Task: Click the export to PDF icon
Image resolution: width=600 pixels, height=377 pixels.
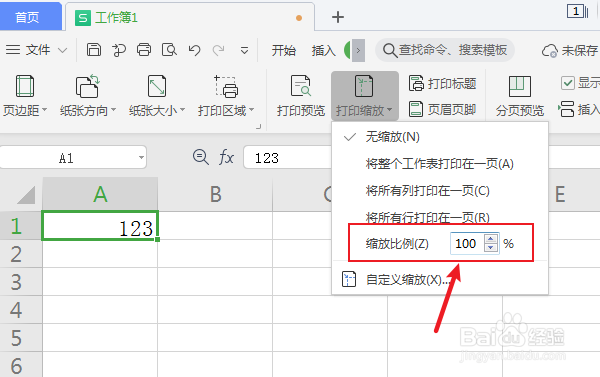Action: click(x=119, y=50)
